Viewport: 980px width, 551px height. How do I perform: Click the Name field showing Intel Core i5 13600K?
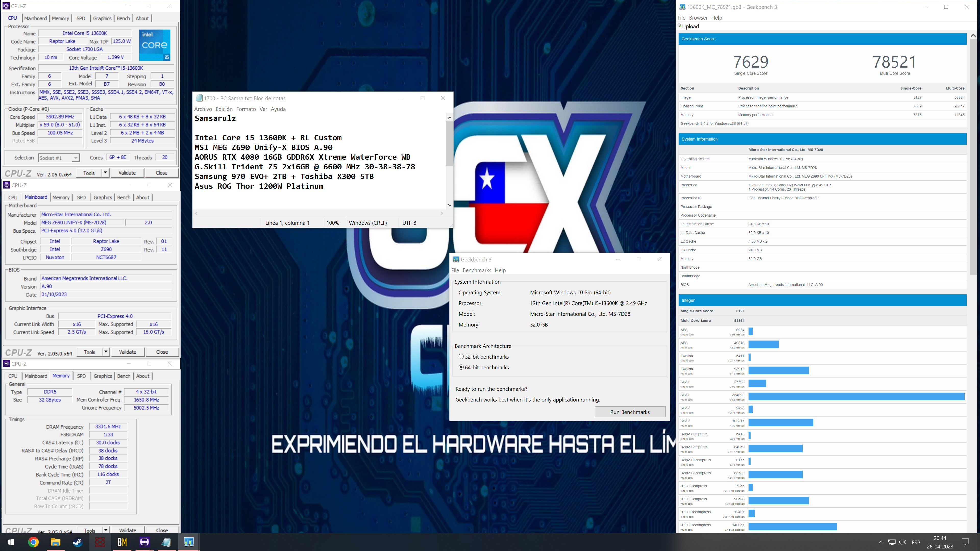pyautogui.click(x=85, y=33)
